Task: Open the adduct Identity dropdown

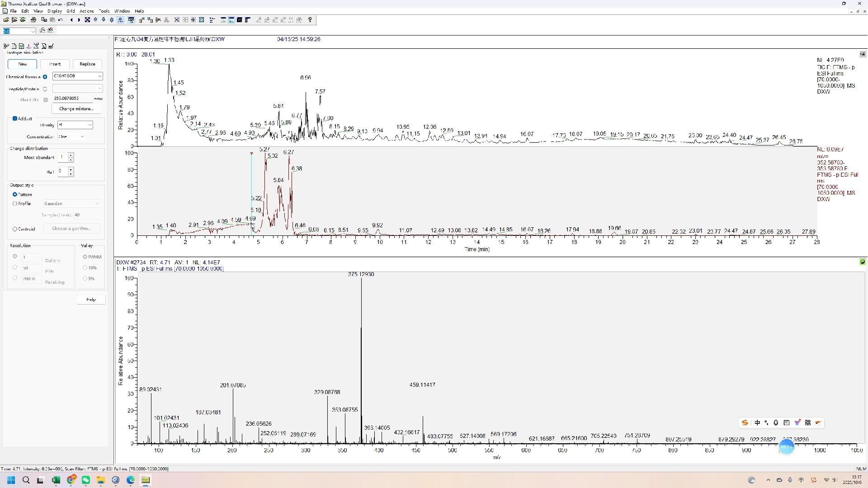Action: click(90, 125)
